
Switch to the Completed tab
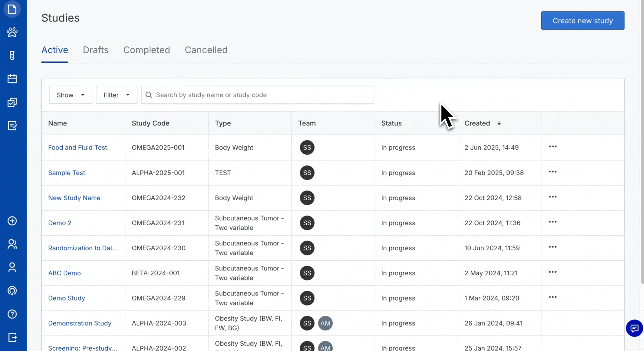point(146,50)
